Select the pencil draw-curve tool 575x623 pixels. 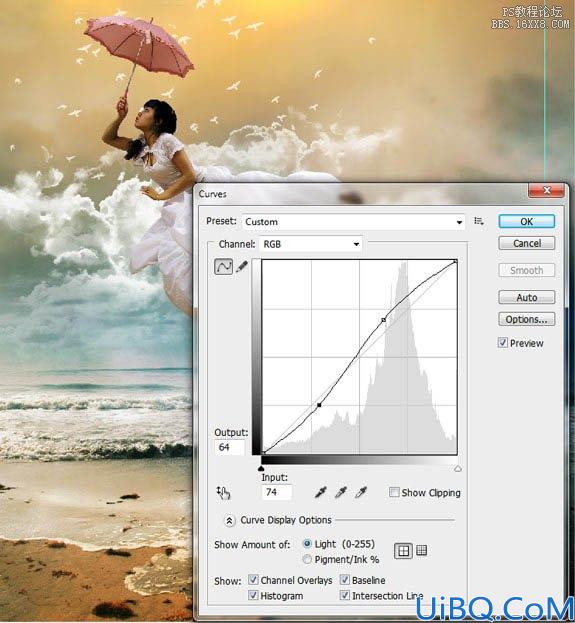[x=242, y=267]
